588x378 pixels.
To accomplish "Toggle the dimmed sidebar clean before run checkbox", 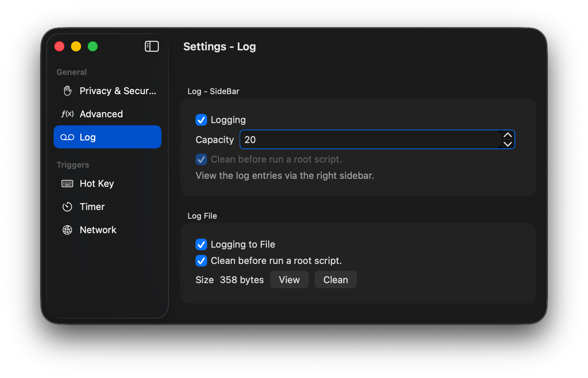I will tap(201, 159).
